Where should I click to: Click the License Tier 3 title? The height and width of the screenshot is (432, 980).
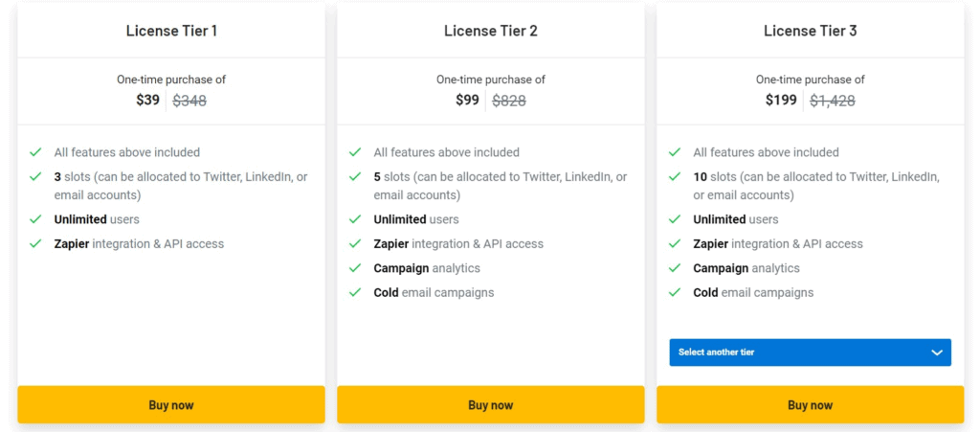[x=810, y=31]
